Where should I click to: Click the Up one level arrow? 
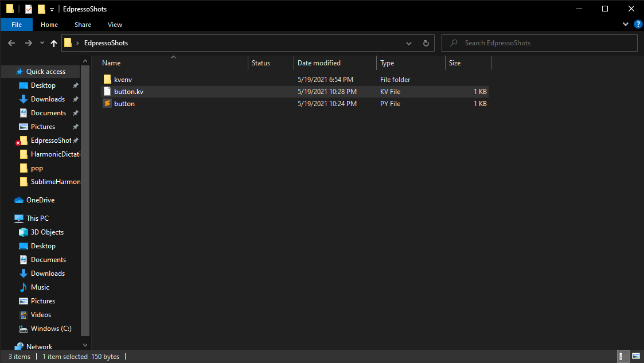54,43
